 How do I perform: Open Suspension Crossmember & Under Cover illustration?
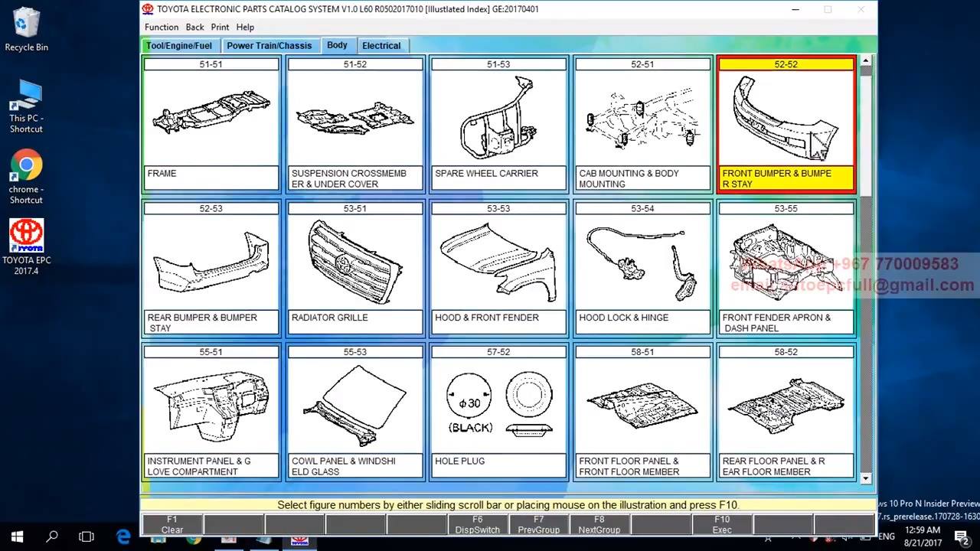click(x=355, y=124)
